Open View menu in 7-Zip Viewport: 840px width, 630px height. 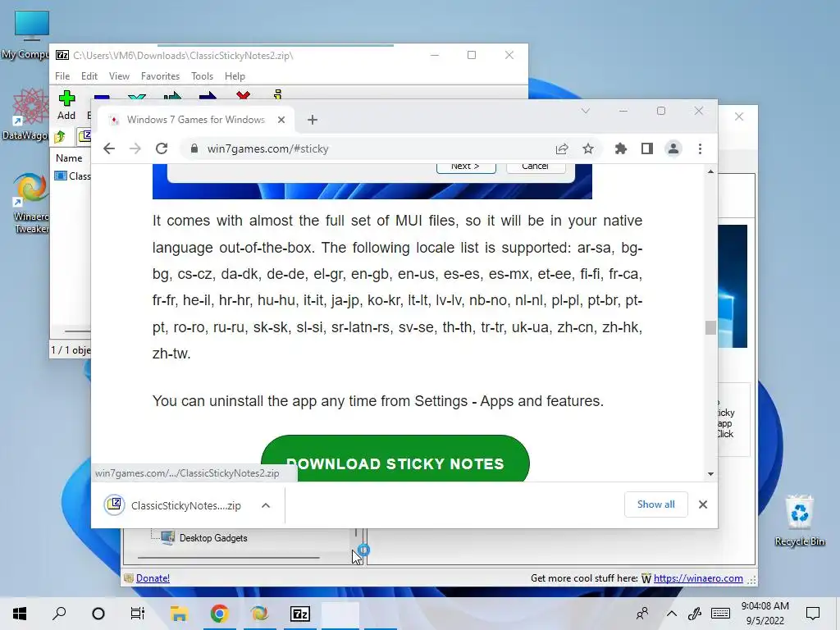click(x=119, y=76)
